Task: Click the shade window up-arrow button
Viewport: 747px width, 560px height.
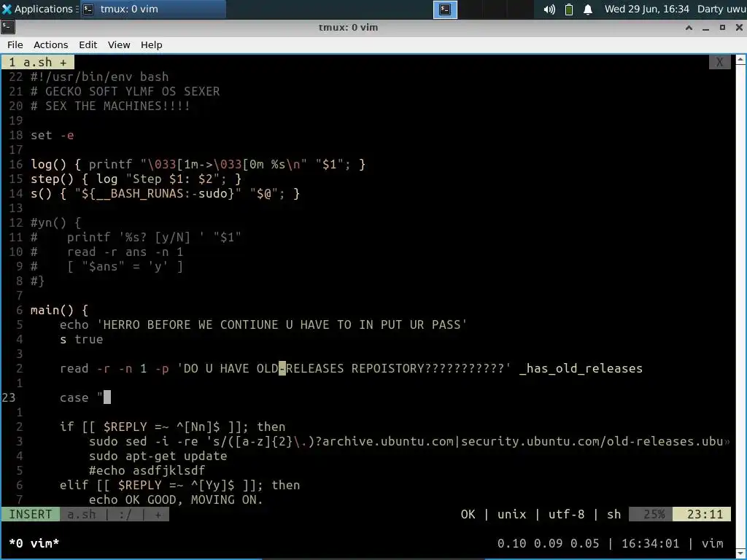Action: tap(689, 28)
